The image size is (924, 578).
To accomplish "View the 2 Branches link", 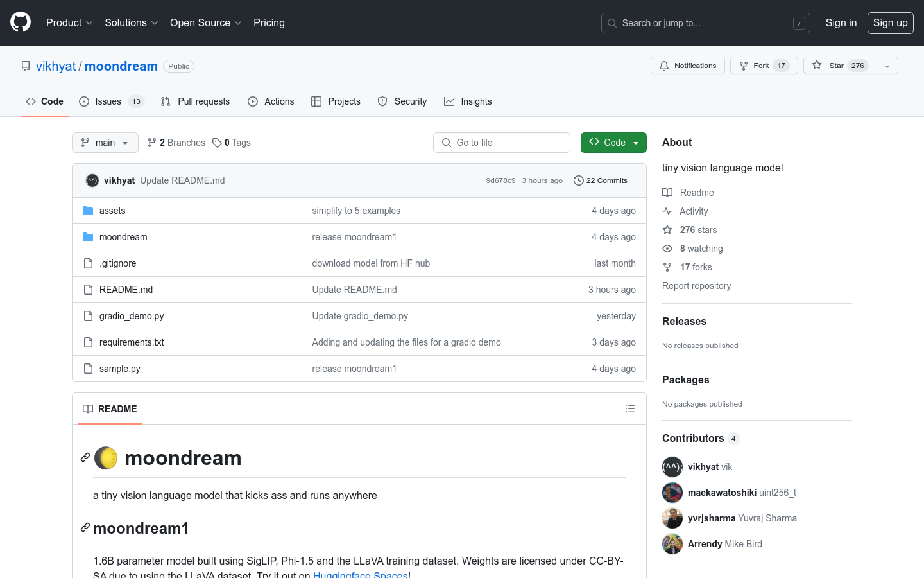I will coord(176,143).
